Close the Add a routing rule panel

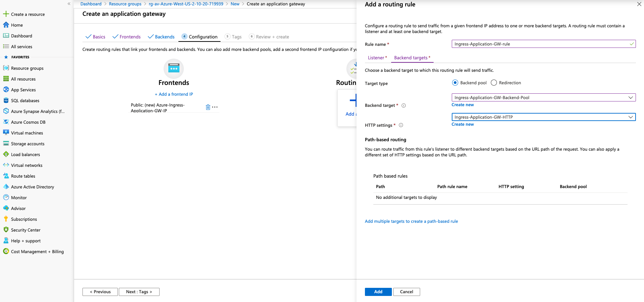[x=639, y=4]
